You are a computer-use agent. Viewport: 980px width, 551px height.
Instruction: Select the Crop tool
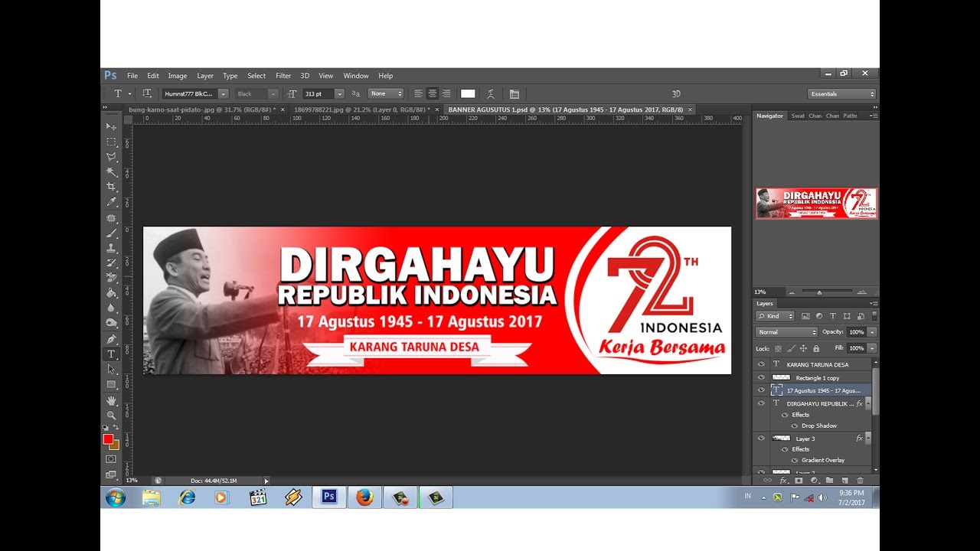click(111, 187)
